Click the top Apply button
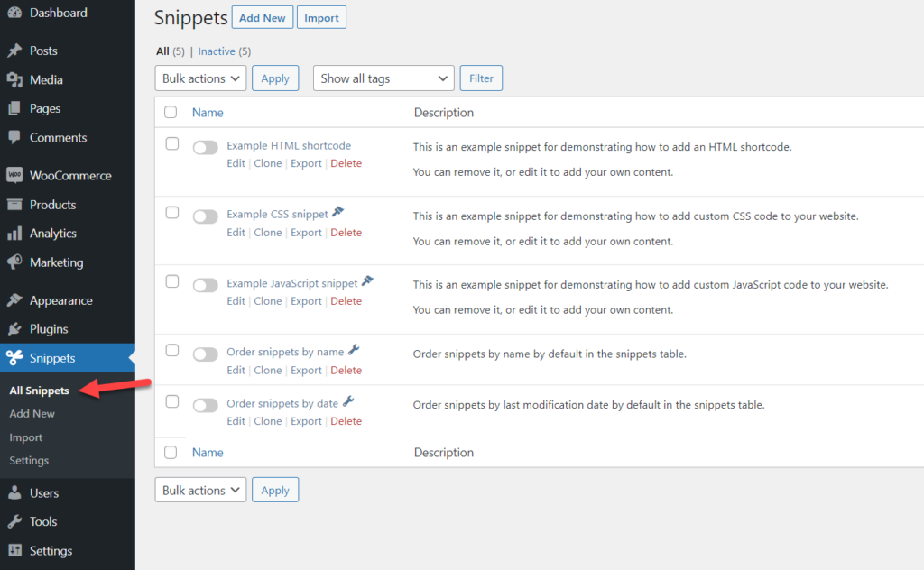The image size is (924, 570). pyautogui.click(x=275, y=78)
